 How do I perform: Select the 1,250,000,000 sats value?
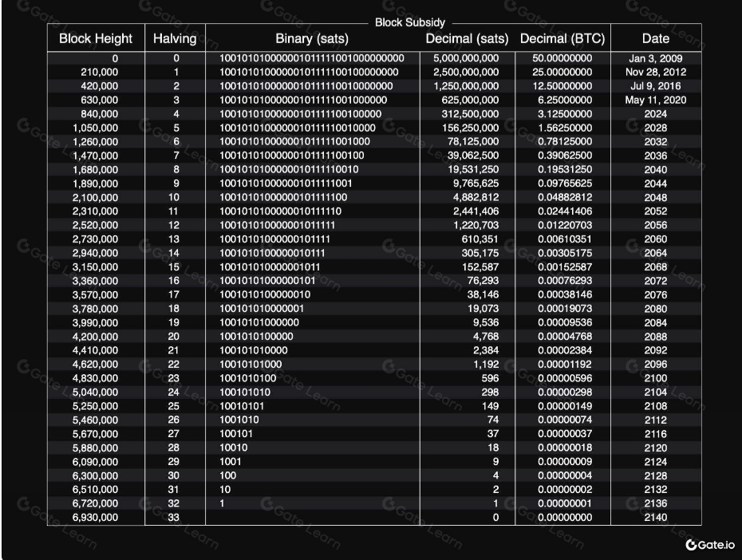tap(466, 86)
